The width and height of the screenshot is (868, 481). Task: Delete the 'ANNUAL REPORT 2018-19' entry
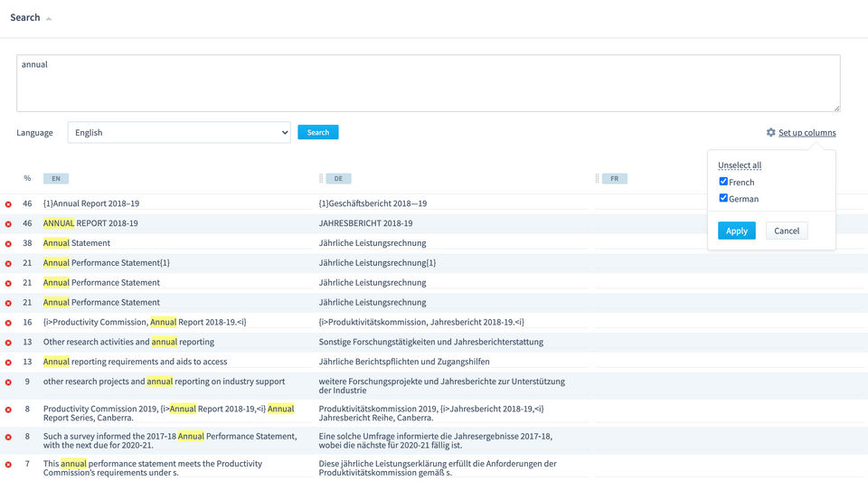click(x=8, y=224)
